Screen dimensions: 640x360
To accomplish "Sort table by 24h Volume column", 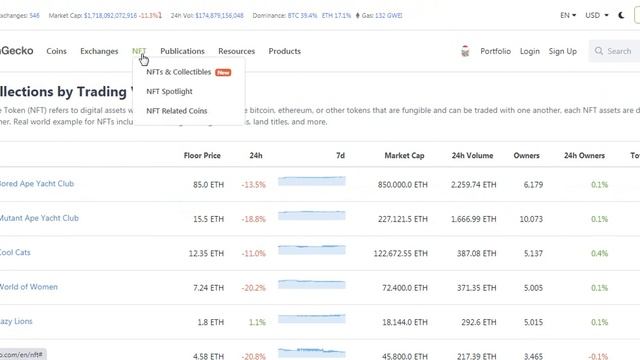I will 472,156.
